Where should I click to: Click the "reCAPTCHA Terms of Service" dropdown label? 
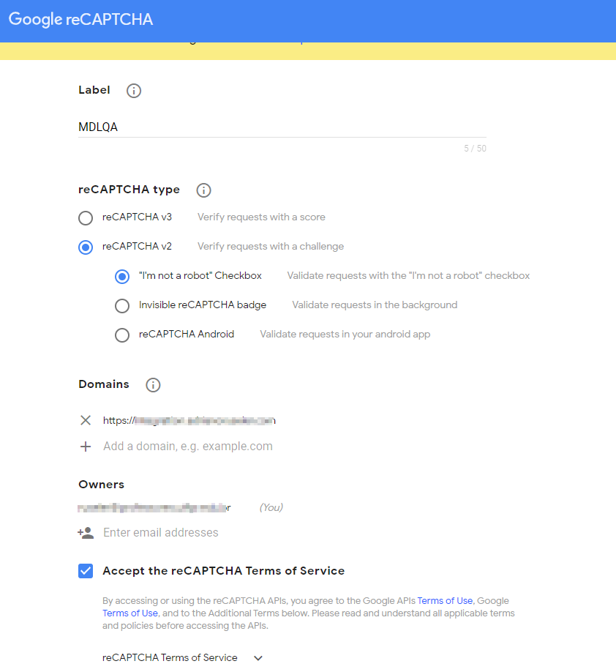coord(170,658)
